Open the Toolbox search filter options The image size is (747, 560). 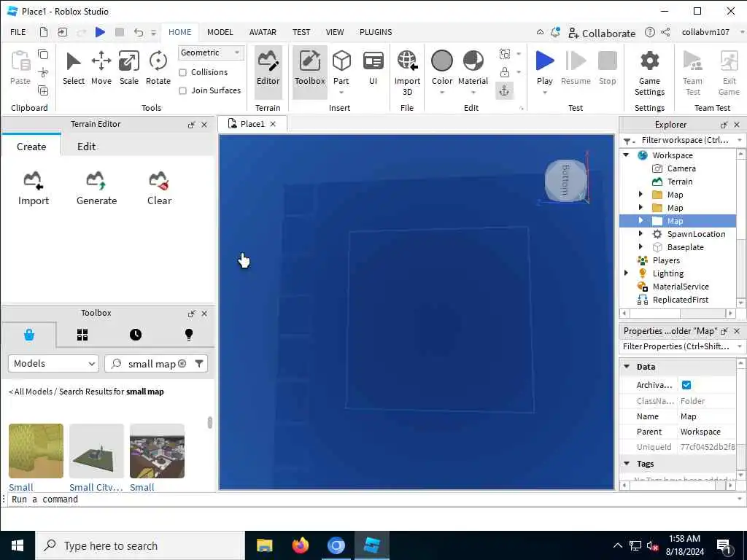pyautogui.click(x=199, y=364)
